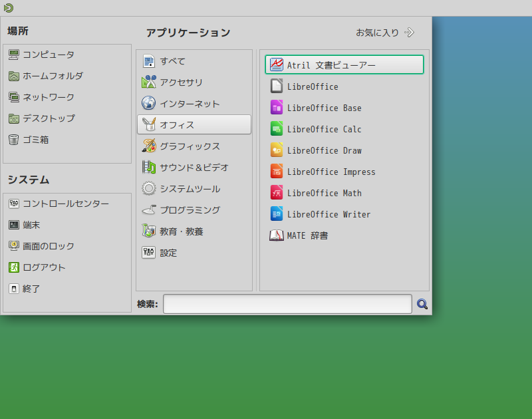Launch LibreOffice Writer icon
This screenshot has height=419, width=532.
[277, 214]
